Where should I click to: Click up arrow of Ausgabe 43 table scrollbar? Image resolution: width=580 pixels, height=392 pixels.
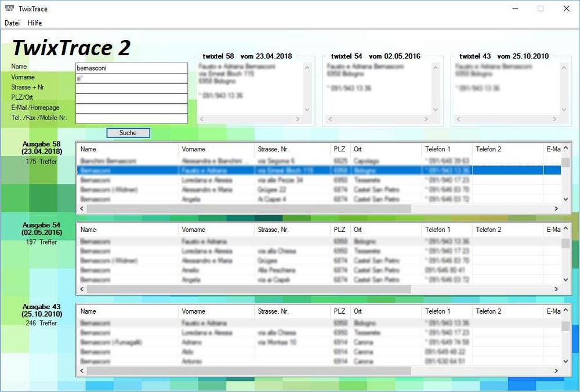point(565,311)
